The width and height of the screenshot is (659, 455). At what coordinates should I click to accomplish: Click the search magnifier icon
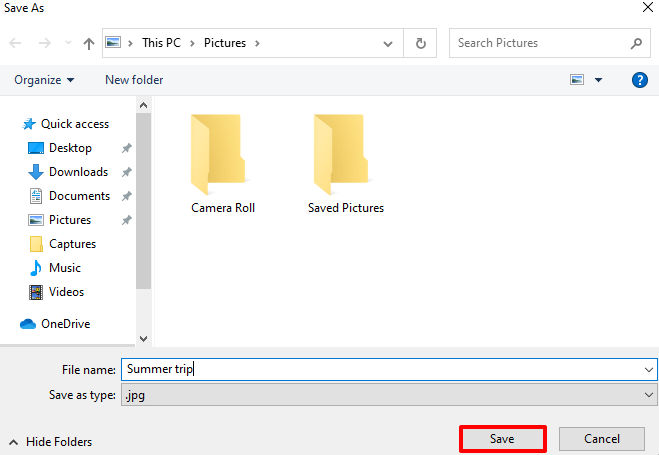[636, 43]
